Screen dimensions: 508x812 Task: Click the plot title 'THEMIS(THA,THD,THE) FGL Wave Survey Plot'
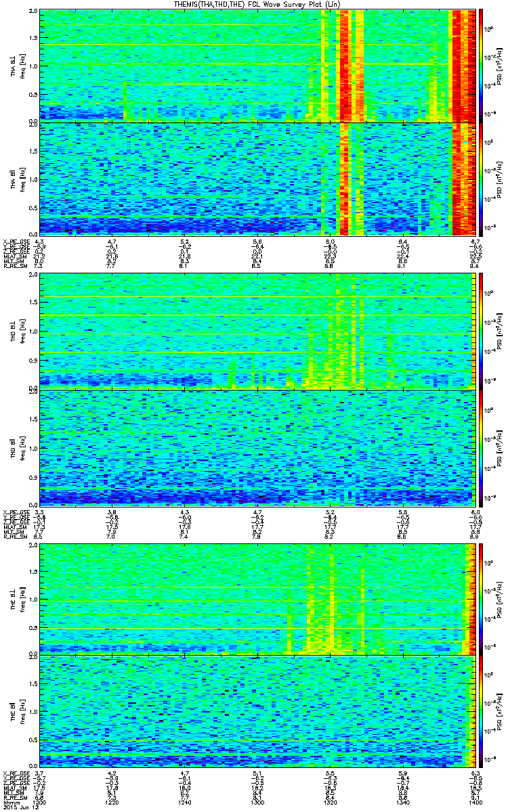coord(259,4)
